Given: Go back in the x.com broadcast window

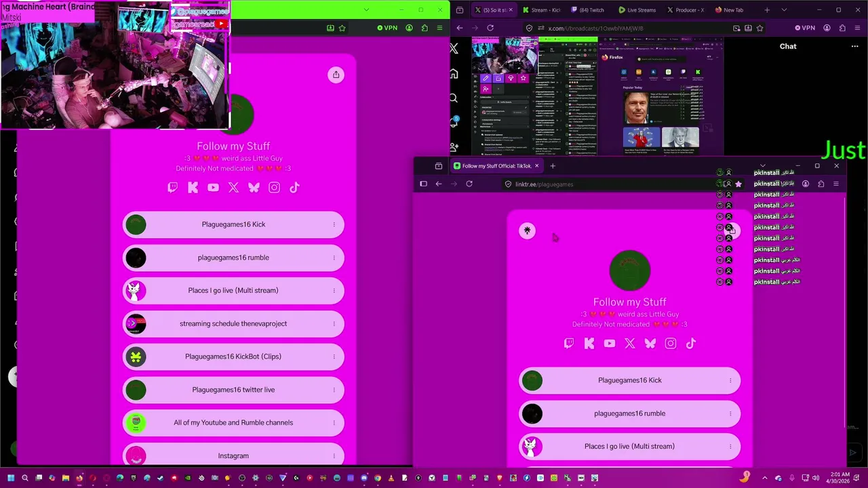Looking at the screenshot, I should (x=460, y=28).
